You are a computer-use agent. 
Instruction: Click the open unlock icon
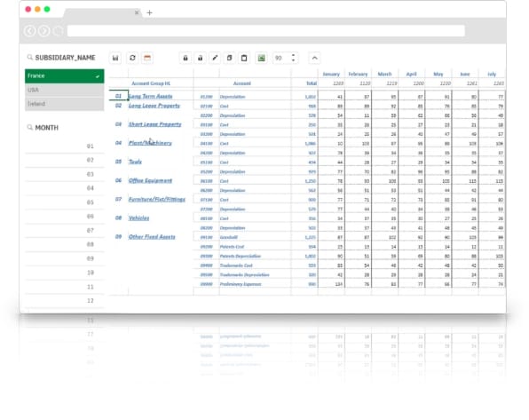coord(200,58)
